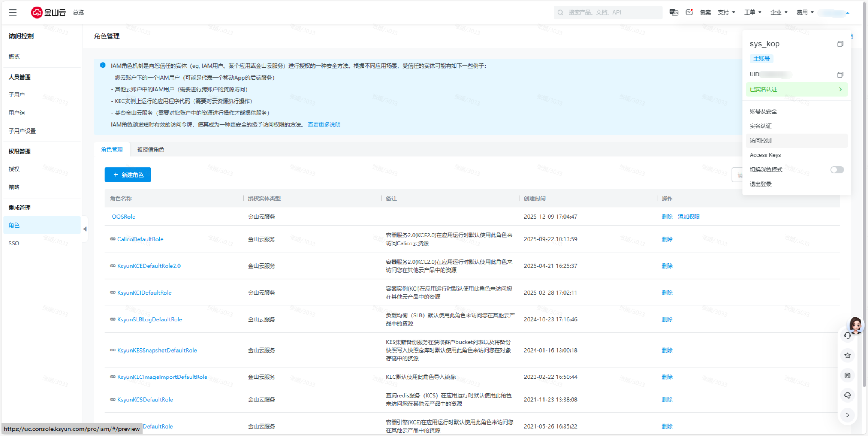Switch to the 被授信角色 tab

pyautogui.click(x=150, y=150)
